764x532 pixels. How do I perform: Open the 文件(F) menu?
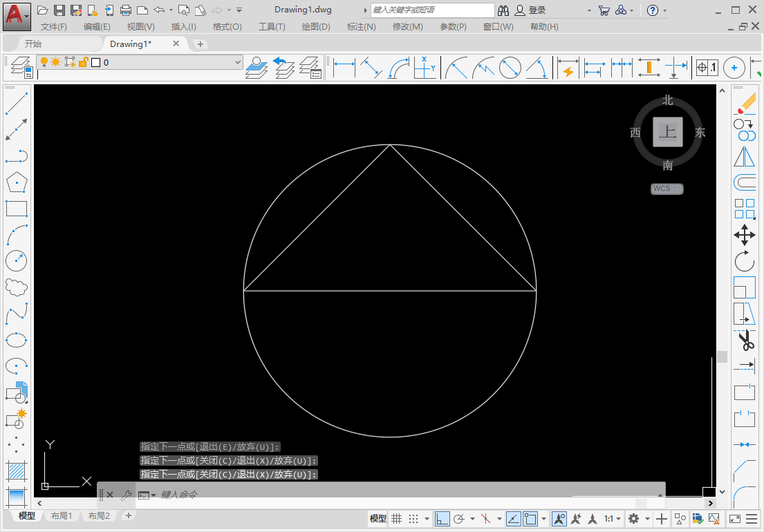point(54,27)
